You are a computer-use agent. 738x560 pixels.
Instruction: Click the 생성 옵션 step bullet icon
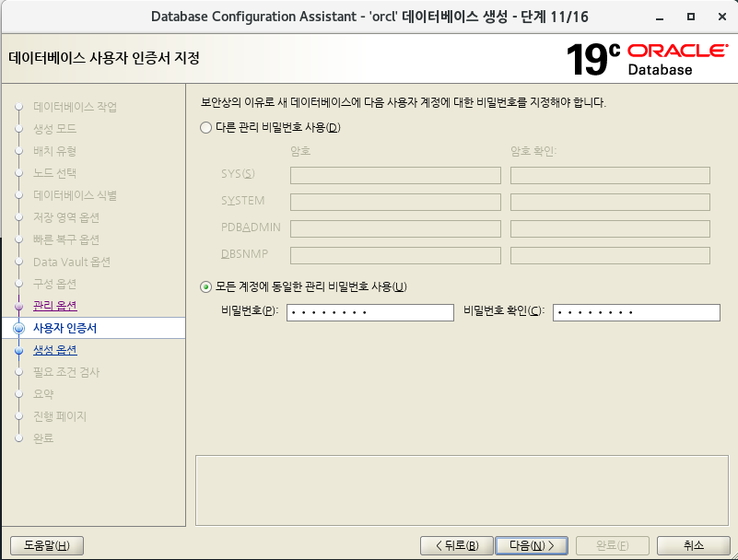pos(18,351)
